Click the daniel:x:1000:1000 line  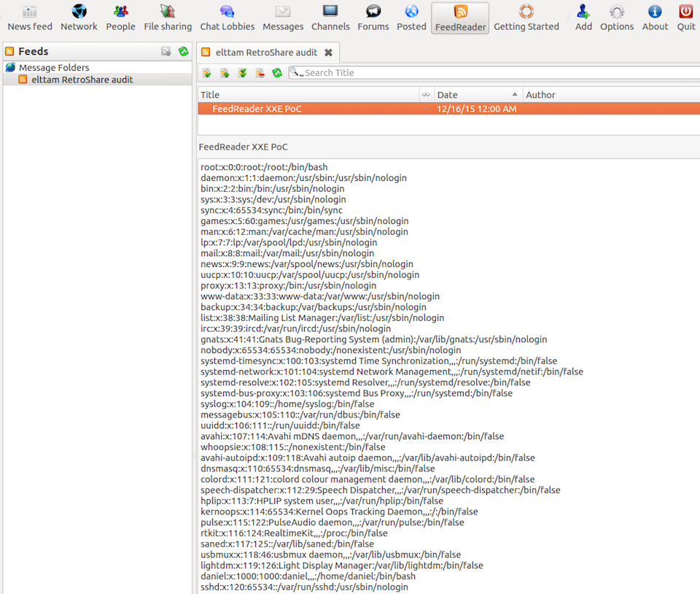coord(308,576)
